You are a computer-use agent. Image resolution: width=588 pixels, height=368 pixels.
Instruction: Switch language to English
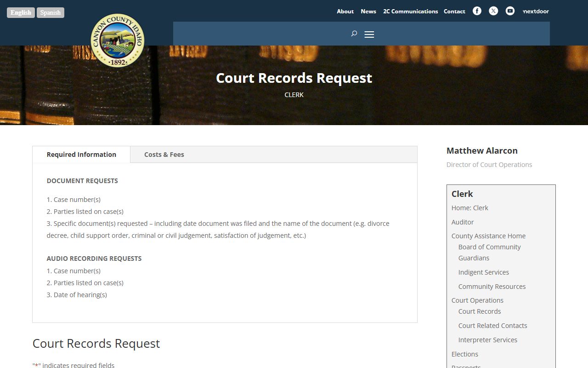point(21,12)
